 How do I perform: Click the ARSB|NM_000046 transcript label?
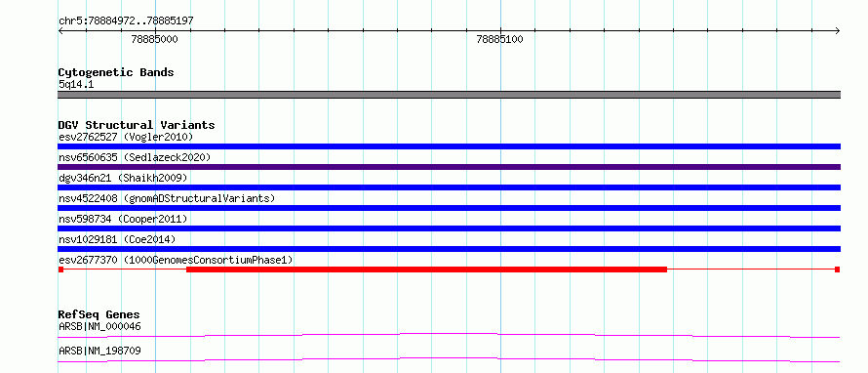click(99, 326)
